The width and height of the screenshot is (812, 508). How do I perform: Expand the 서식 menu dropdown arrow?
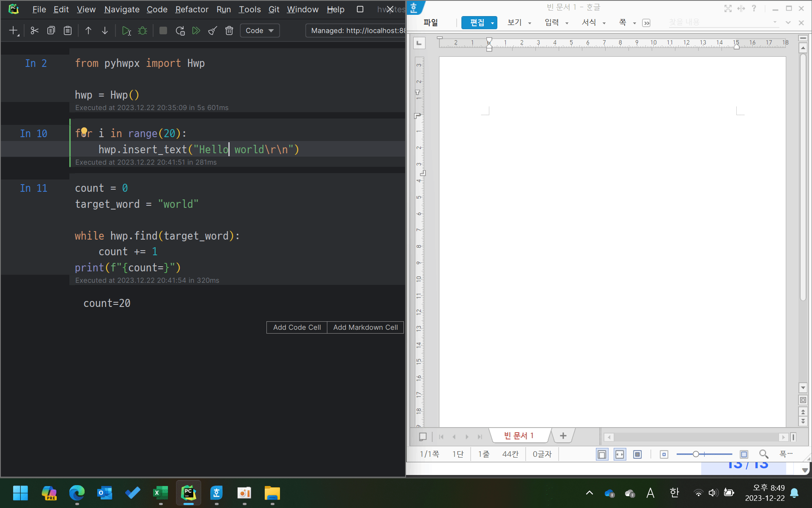click(604, 23)
